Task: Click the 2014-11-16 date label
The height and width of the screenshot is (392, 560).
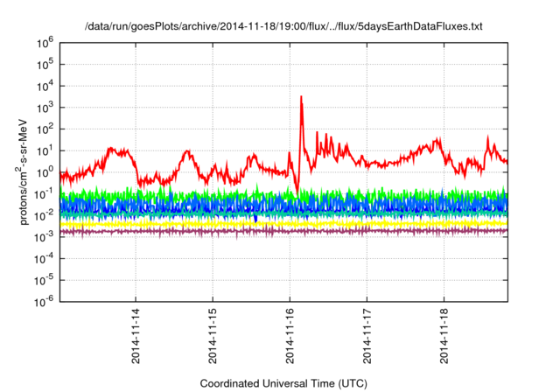Action: (x=290, y=336)
